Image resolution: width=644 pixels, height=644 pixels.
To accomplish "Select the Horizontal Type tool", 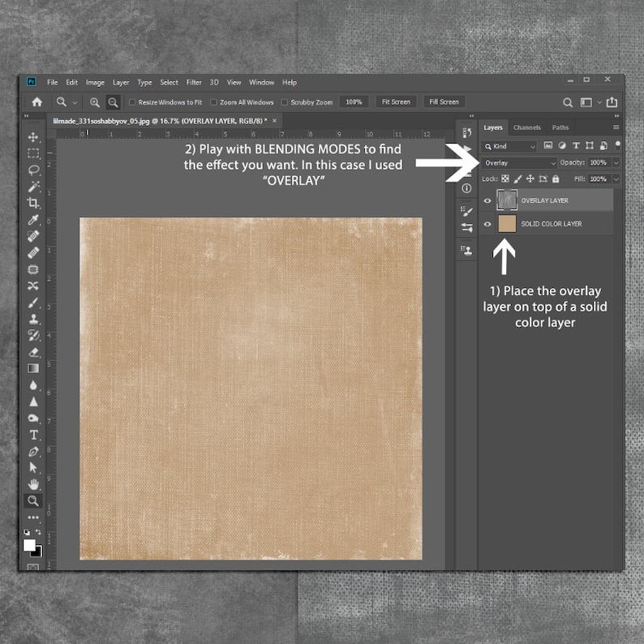I will tap(33, 435).
